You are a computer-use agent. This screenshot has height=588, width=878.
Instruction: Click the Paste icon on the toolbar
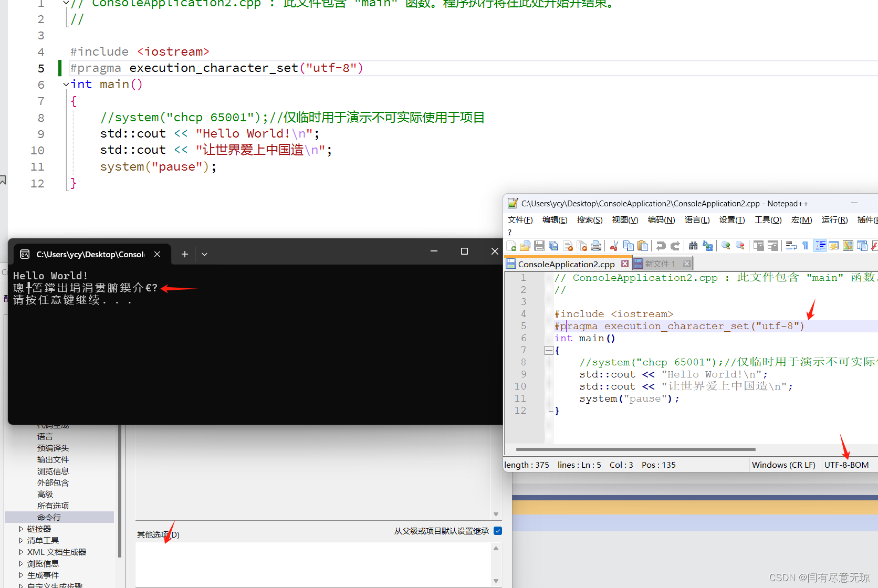pos(642,245)
